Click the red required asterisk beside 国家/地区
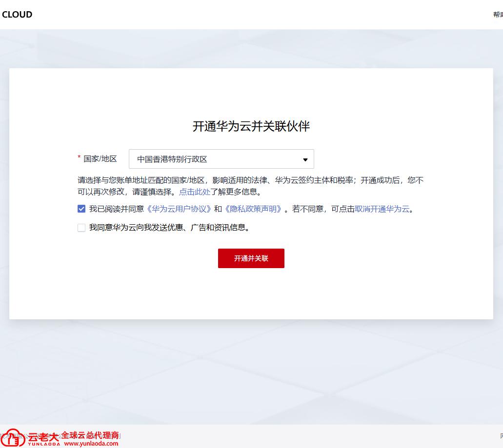This screenshot has height=448, width=503. coord(79,158)
